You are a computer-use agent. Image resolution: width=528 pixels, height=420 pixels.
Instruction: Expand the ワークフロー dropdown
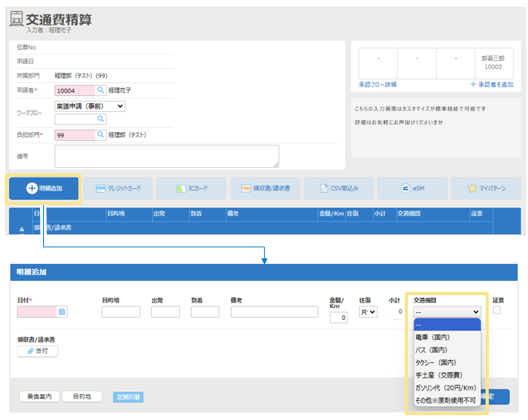(x=90, y=106)
